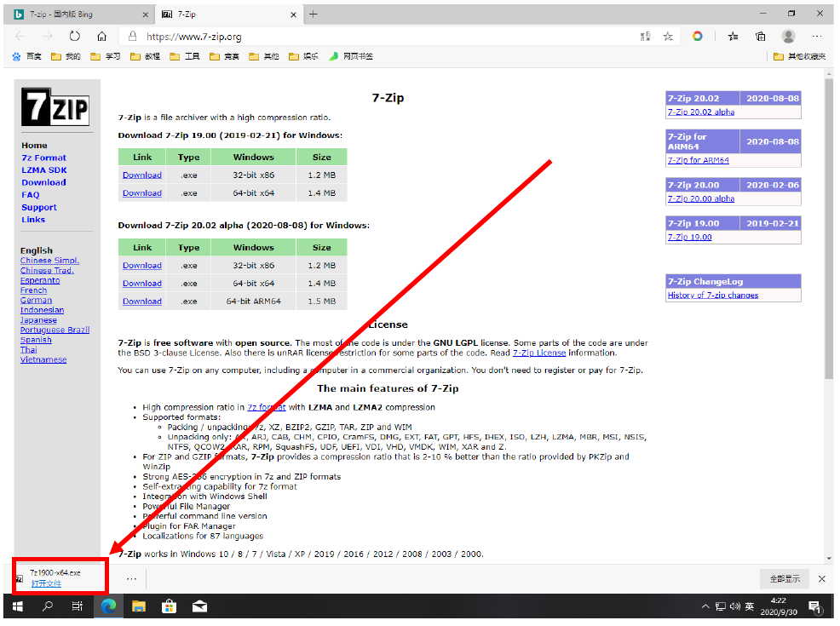Click 打开文件 to open downloaded file
Screen dimensions: 840x626
pos(46,584)
